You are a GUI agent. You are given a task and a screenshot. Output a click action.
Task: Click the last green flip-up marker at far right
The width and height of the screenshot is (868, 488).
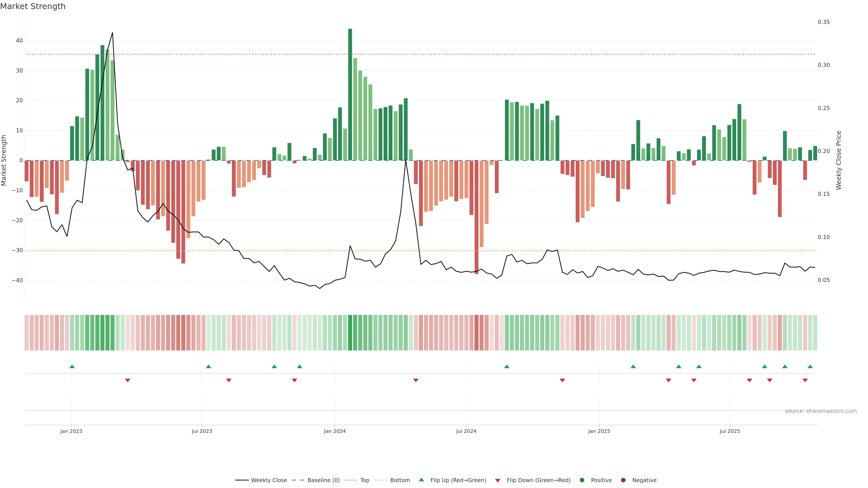point(810,366)
